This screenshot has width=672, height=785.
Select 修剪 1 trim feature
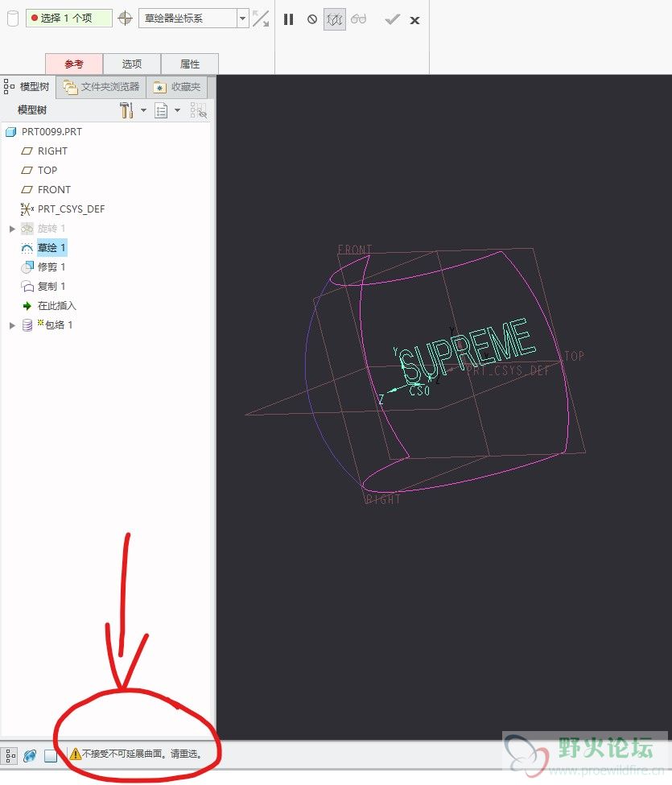point(51,266)
